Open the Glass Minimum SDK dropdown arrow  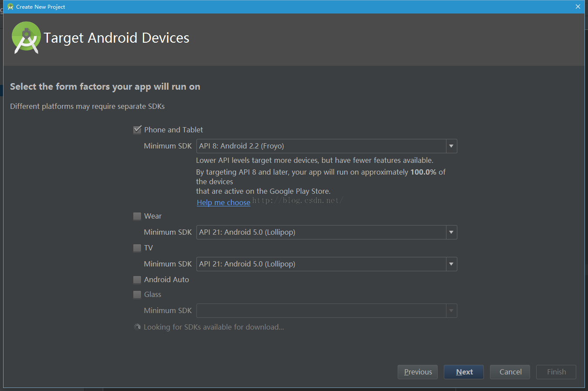coord(451,310)
